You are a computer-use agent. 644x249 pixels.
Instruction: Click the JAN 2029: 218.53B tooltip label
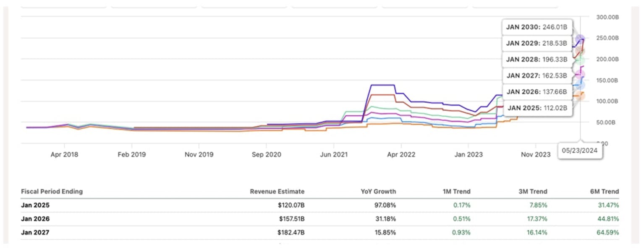(536, 43)
